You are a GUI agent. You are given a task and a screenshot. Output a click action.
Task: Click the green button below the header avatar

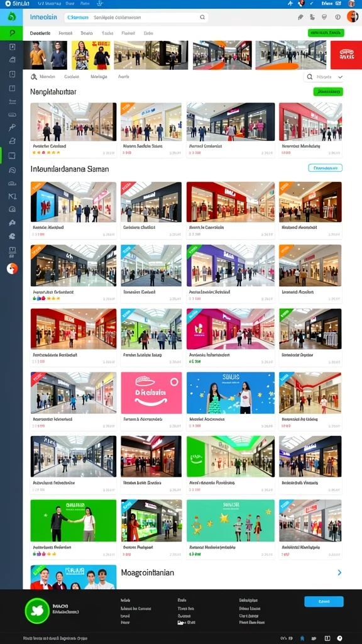click(326, 33)
